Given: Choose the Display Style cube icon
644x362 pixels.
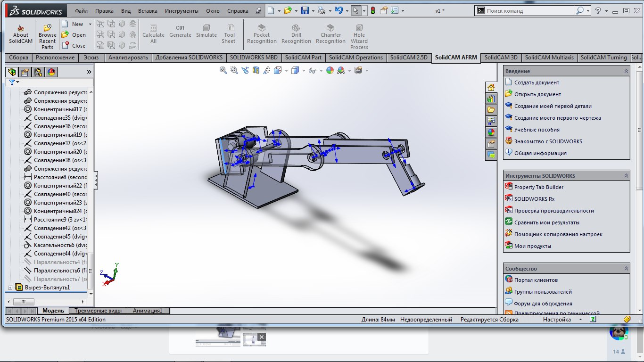Looking at the screenshot, I should coord(295,70).
